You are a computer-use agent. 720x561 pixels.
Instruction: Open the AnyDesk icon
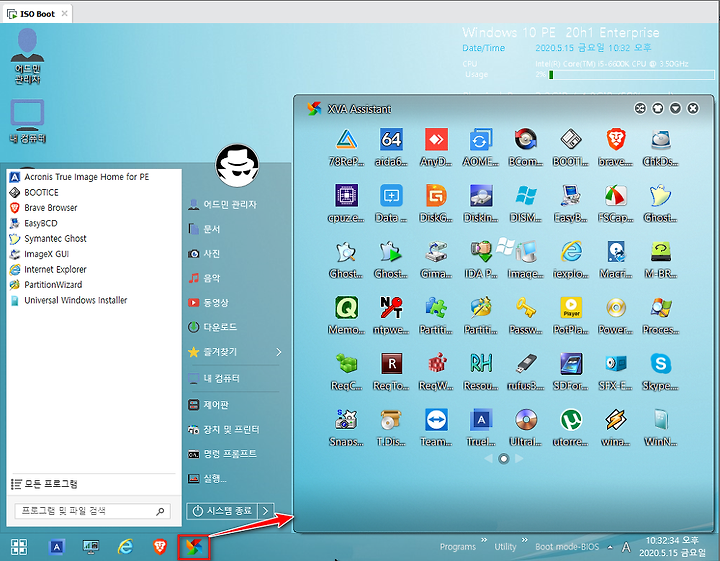click(436, 139)
